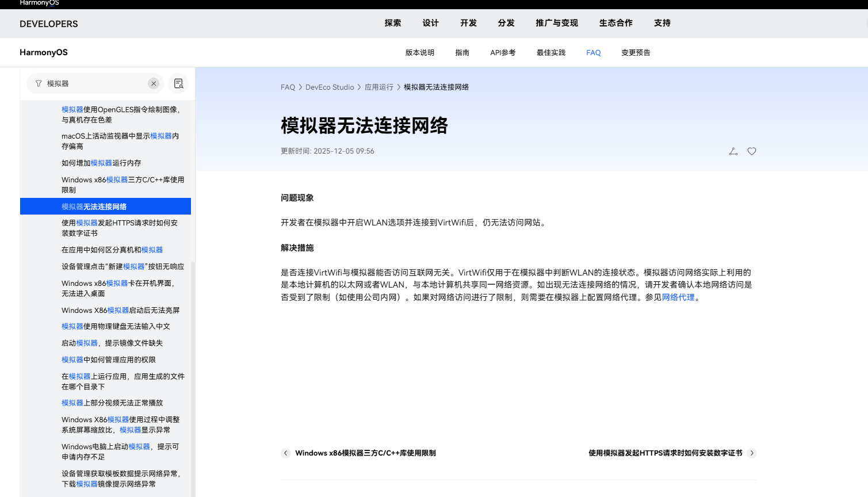Switch to the API参考 tab
Image resolution: width=868 pixels, height=497 pixels.
point(503,52)
